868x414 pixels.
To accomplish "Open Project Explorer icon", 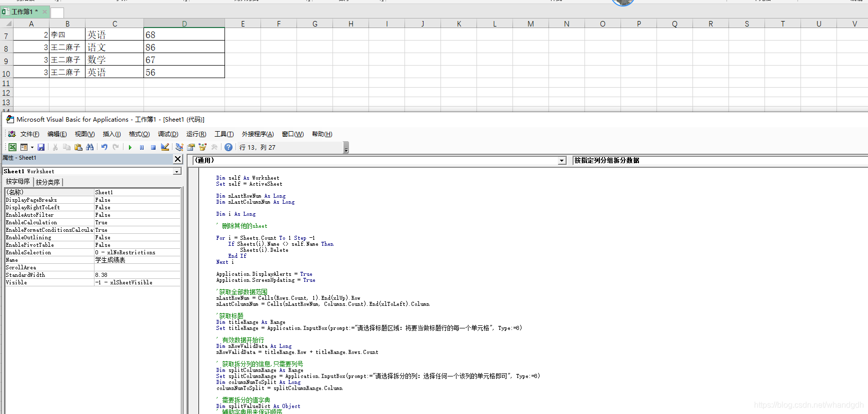I will (x=179, y=147).
